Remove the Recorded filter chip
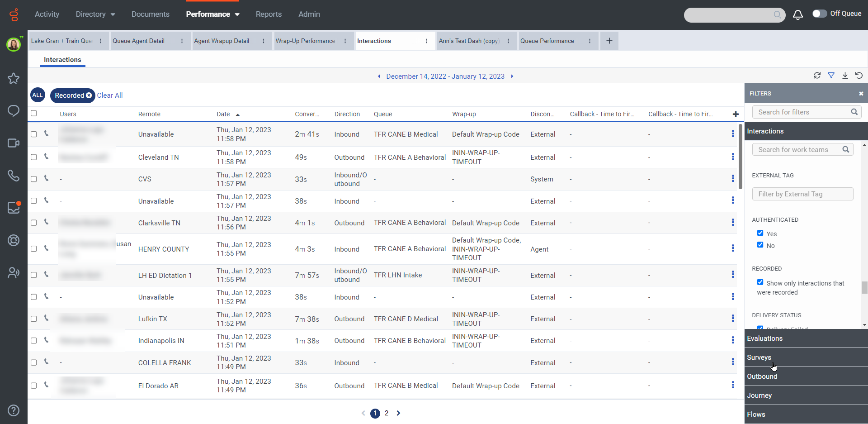Screen dimensions: 868x424 pos(89,95)
